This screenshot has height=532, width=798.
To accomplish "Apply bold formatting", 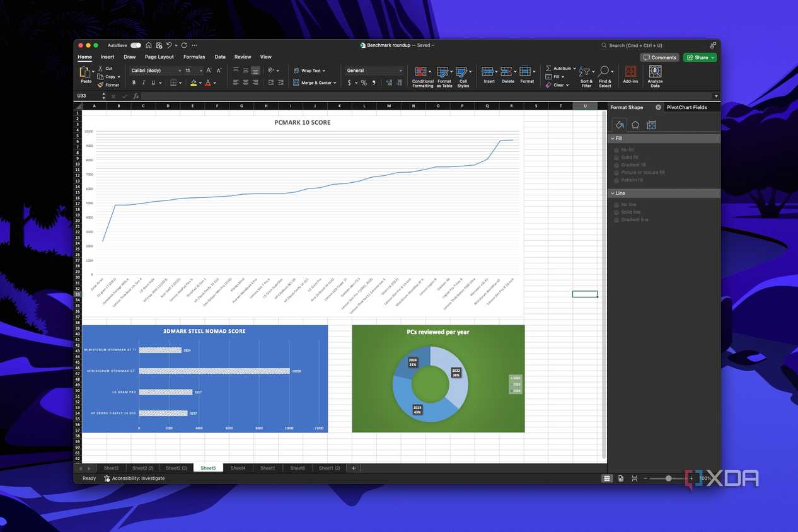I will click(x=134, y=83).
